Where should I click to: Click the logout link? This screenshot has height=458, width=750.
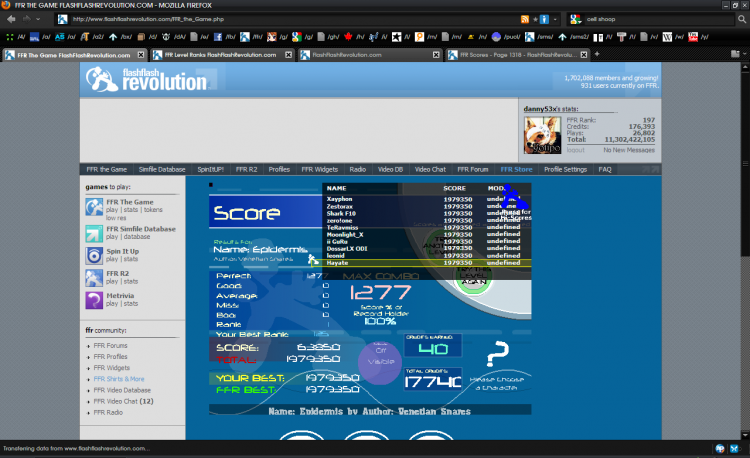coord(575,150)
